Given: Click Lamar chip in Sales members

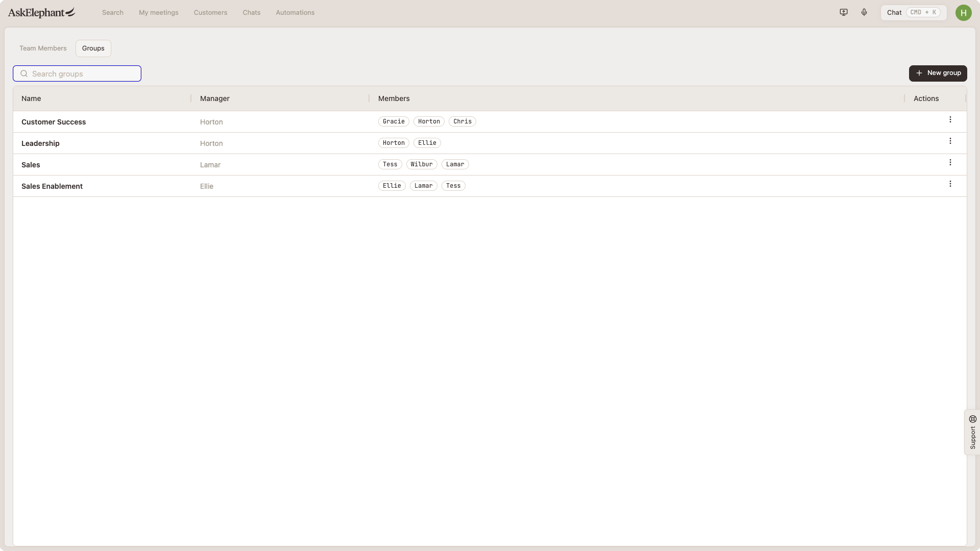Looking at the screenshot, I should click(455, 164).
